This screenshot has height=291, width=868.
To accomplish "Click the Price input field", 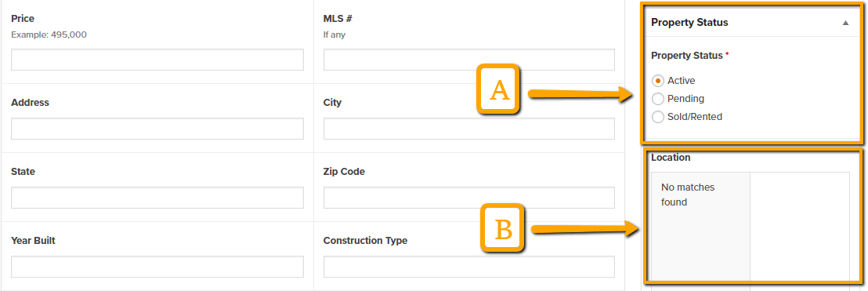I will (x=157, y=60).
